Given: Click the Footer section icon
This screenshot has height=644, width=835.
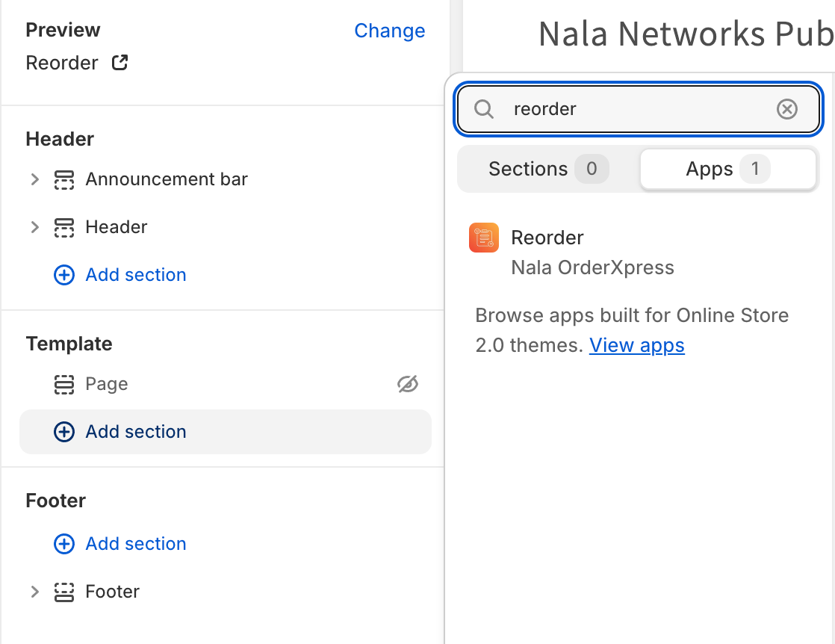Looking at the screenshot, I should [64, 592].
